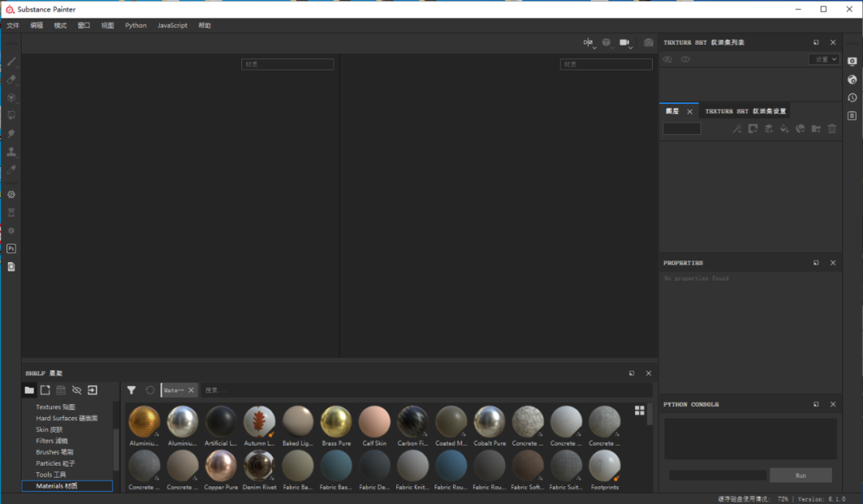863x504 pixels.
Task: Close the Python Console panel
Action: point(833,404)
